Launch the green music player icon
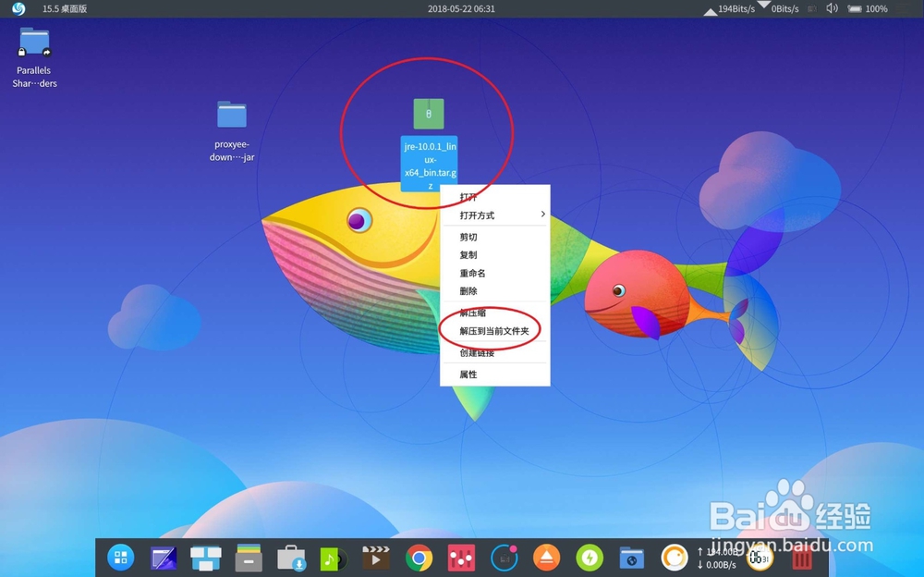 pos(333,559)
